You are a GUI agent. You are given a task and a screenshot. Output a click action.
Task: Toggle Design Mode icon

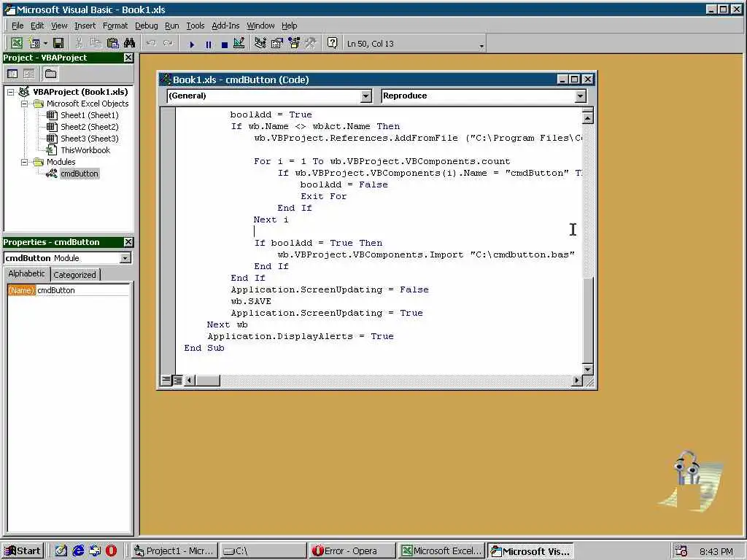239,43
